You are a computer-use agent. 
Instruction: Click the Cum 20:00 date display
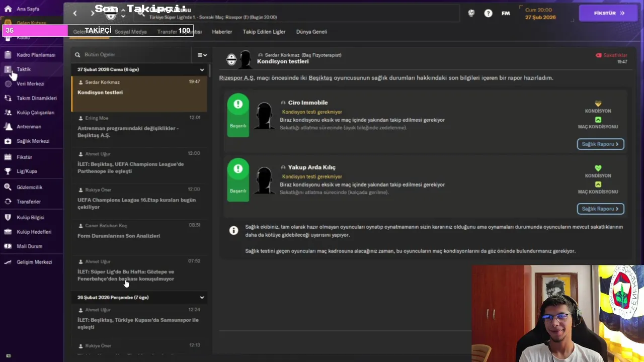[540, 13]
